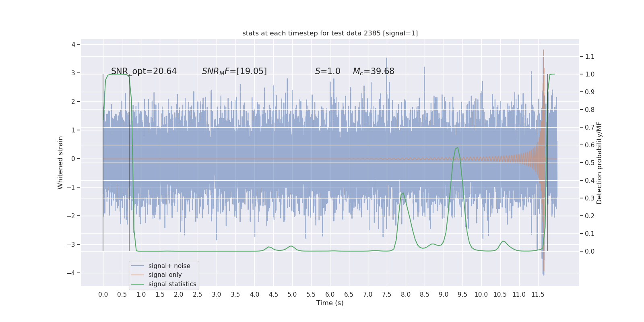Click the 0.0 tick on the time axis

tap(103, 294)
